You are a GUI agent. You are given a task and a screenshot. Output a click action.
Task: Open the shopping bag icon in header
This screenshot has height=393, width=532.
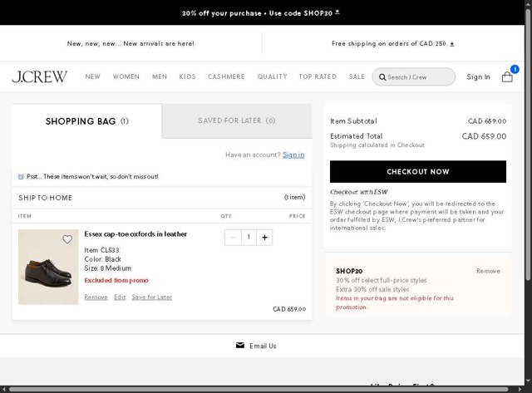[x=507, y=77]
